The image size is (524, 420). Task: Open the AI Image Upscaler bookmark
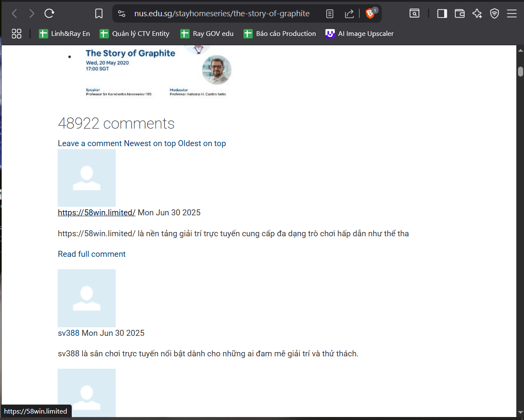click(360, 34)
